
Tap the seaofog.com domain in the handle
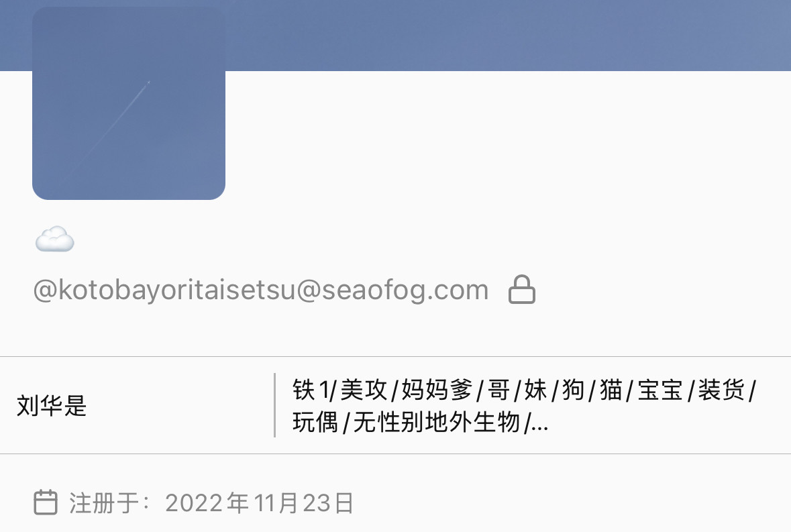pyautogui.click(x=405, y=290)
